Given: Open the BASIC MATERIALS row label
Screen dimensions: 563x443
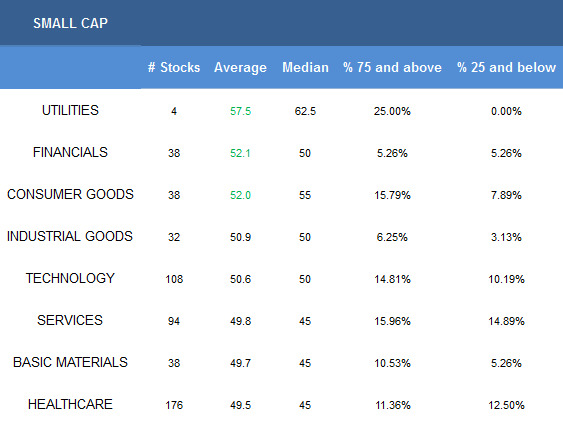Looking at the screenshot, I should [x=70, y=362].
